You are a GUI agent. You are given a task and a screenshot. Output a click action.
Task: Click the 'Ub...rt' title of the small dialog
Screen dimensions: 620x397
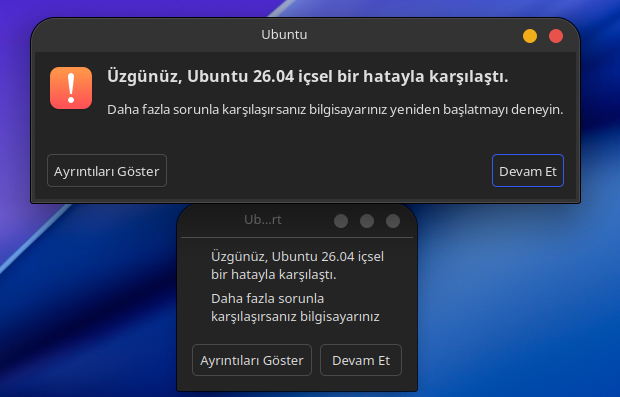263,220
